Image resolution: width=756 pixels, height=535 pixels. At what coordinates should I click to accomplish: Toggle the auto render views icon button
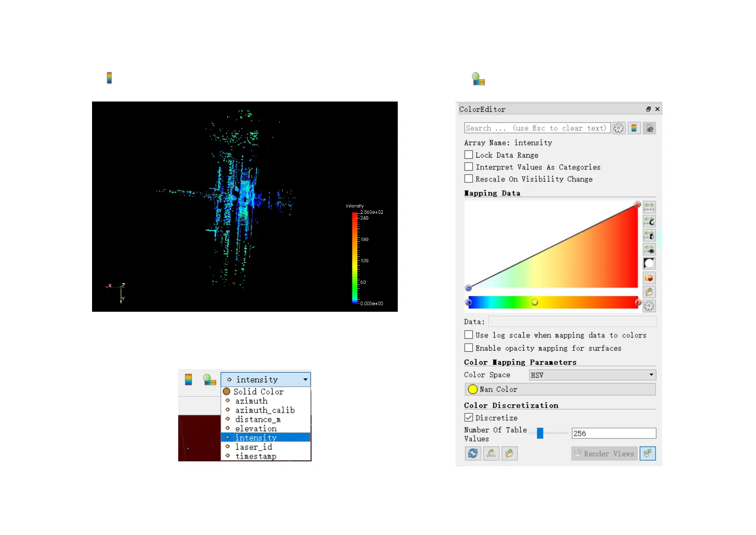click(x=647, y=453)
